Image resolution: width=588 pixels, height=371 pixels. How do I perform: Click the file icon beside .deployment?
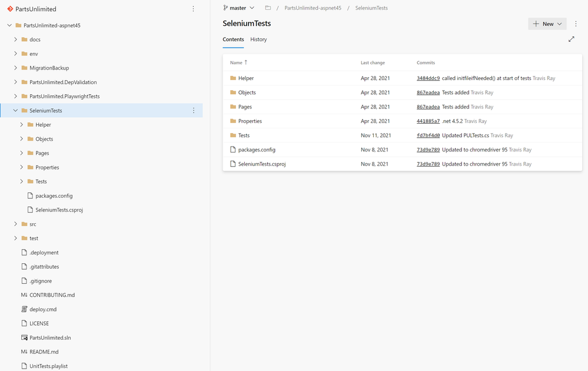click(24, 253)
